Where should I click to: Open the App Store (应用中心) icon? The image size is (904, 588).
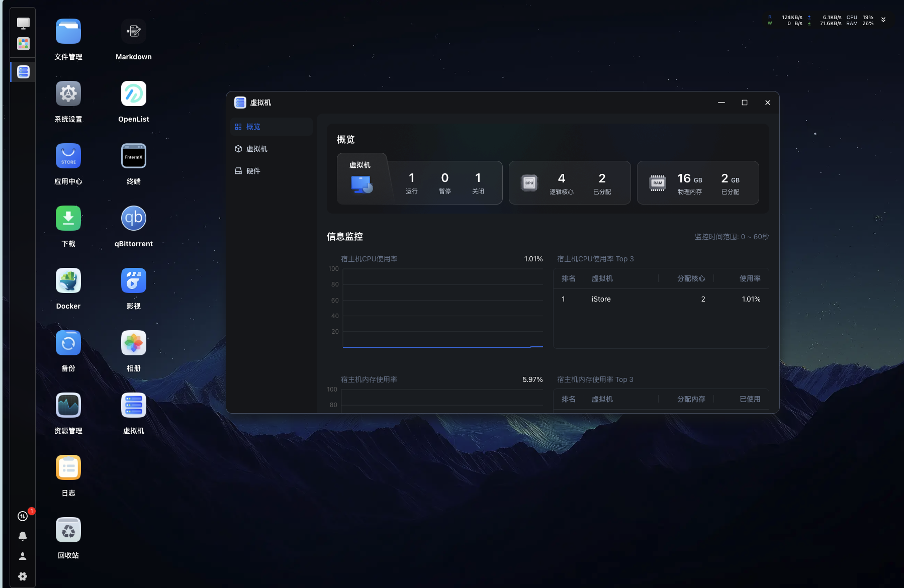[x=68, y=156]
